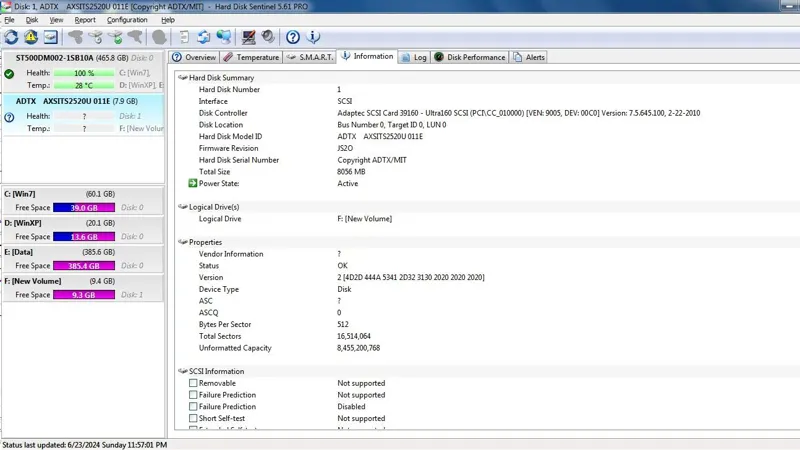Toggle the Failure Prediction checkbox marked Disabled

[x=193, y=407]
